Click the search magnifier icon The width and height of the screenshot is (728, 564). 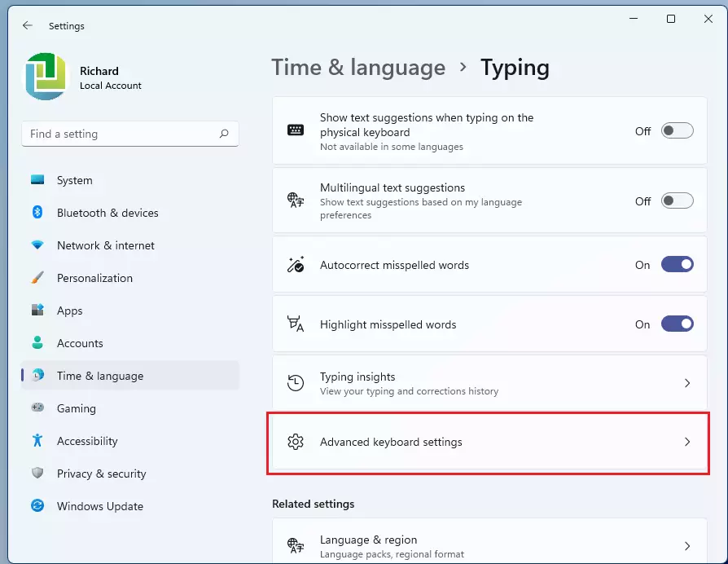(224, 134)
